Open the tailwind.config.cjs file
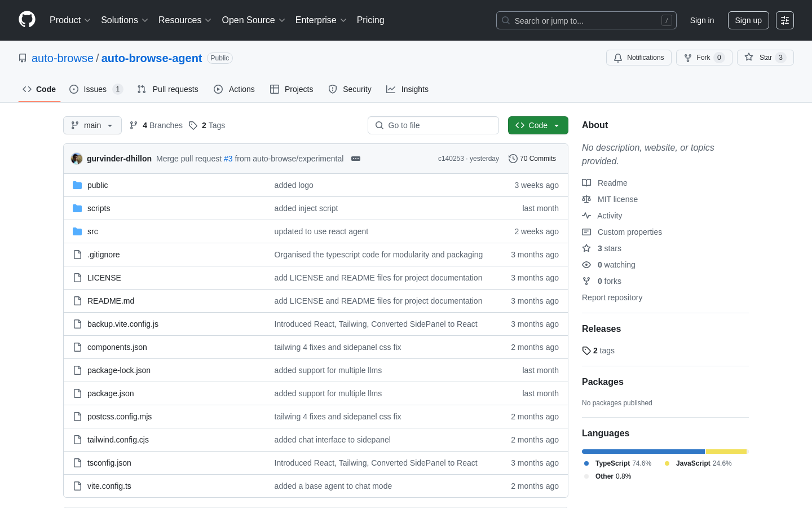Image resolution: width=812 pixels, height=508 pixels. [x=118, y=440]
